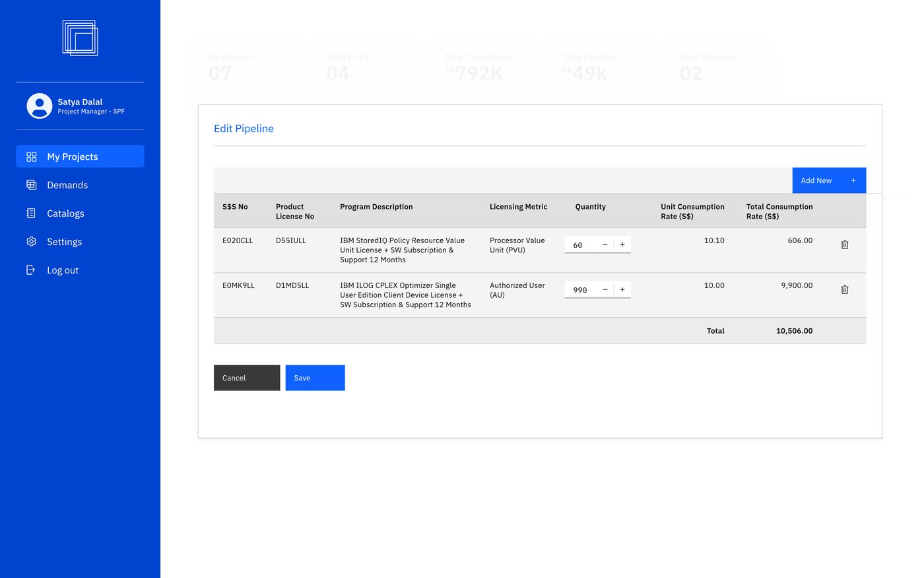Click the plus icon in Add New
This screenshot has height=578, width=924.
click(x=853, y=180)
